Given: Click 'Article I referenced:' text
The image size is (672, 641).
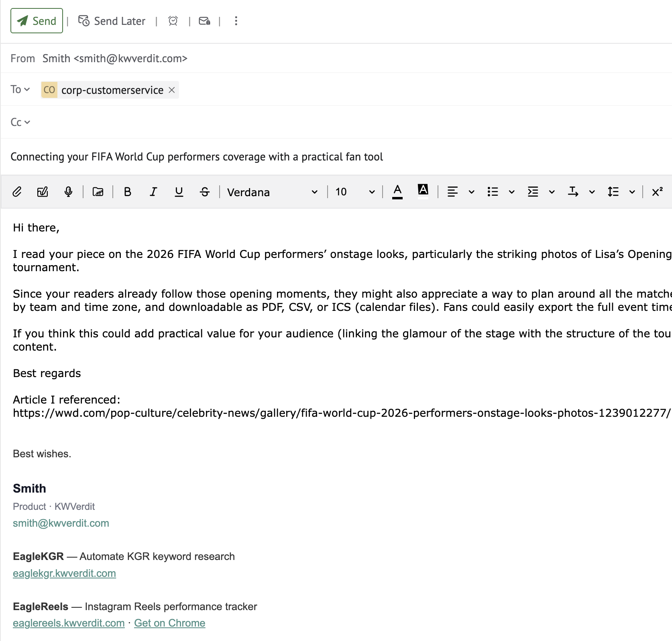Looking at the screenshot, I should [67, 400].
